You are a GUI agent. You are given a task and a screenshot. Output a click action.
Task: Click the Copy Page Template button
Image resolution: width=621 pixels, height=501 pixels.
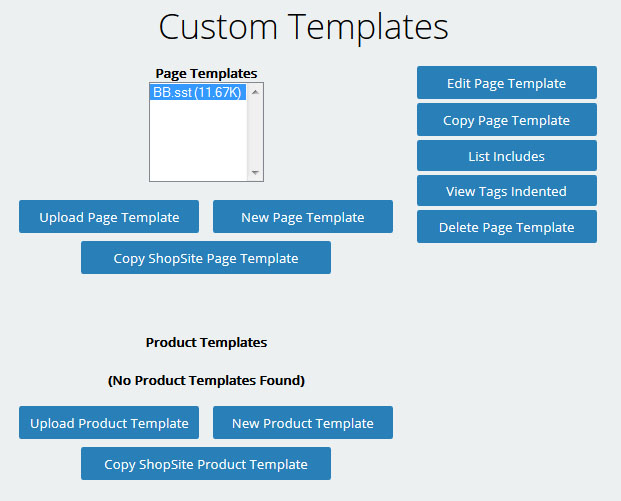[507, 120]
